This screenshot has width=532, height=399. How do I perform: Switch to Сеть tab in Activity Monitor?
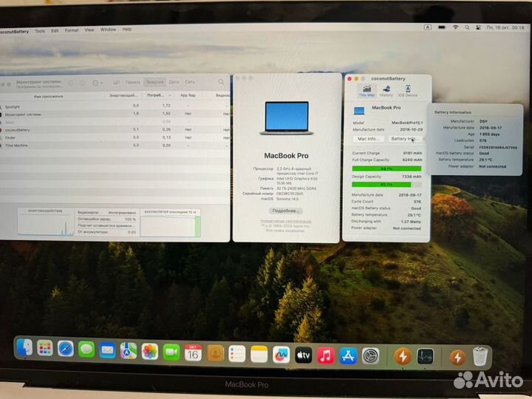click(190, 82)
